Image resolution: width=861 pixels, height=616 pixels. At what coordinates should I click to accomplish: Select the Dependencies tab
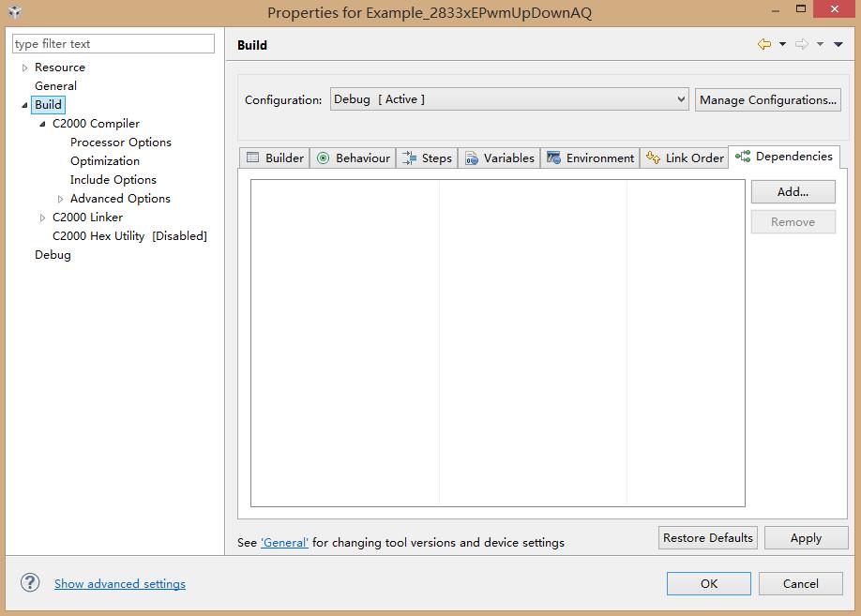pos(784,157)
